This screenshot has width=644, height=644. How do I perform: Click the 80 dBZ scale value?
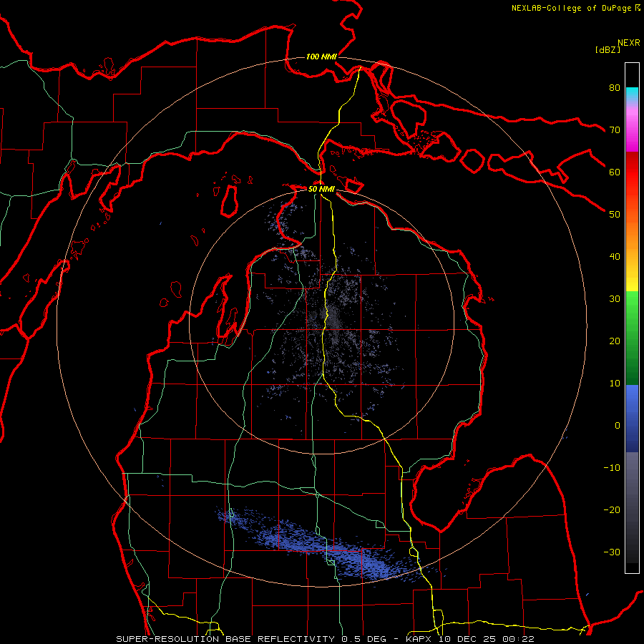point(615,87)
